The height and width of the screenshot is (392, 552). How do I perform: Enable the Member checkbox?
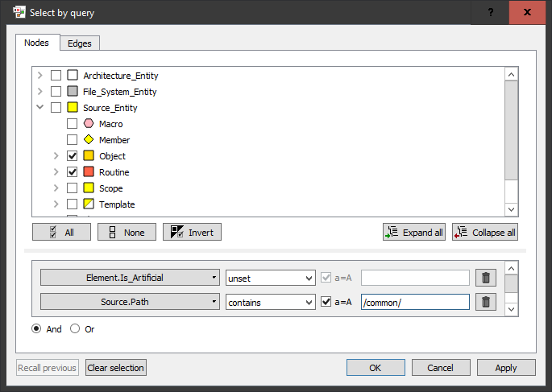point(73,140)
